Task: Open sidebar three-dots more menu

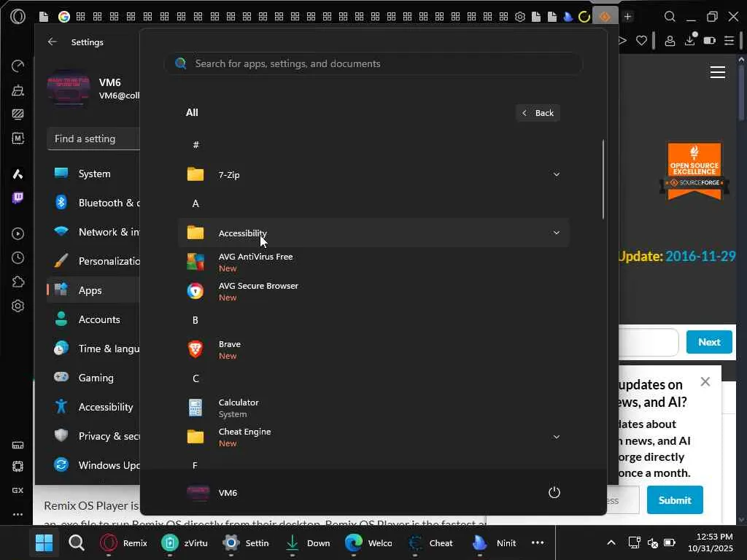Action: pyautogui.click(x=18, y=514)
